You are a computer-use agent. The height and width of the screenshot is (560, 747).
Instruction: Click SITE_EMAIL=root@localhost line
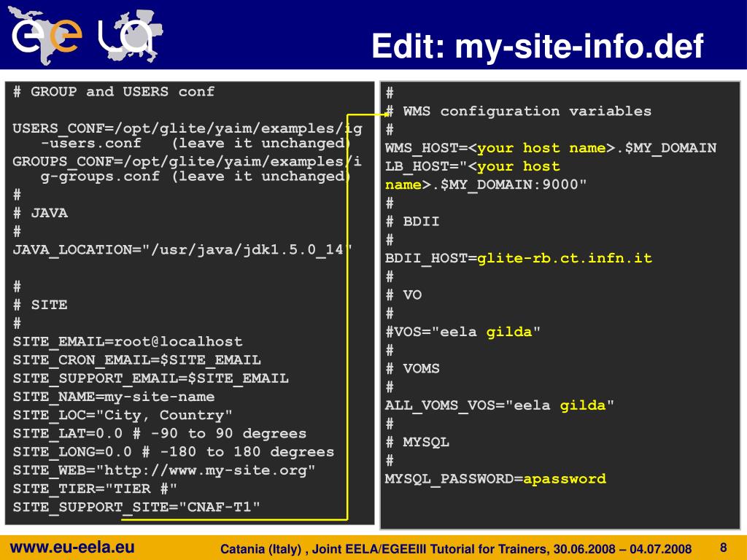pos(128,341)
